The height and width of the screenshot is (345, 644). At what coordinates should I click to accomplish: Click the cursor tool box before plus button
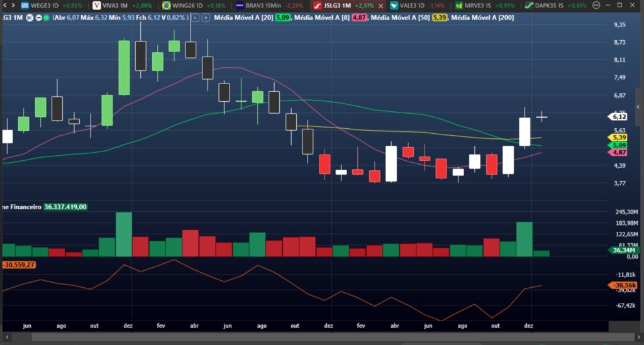(x=196, y=18)
